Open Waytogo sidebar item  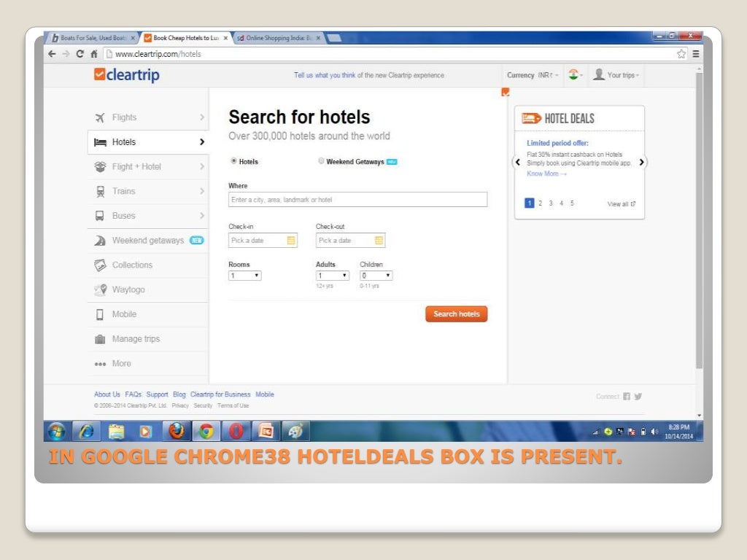click(x=148, y=289)
